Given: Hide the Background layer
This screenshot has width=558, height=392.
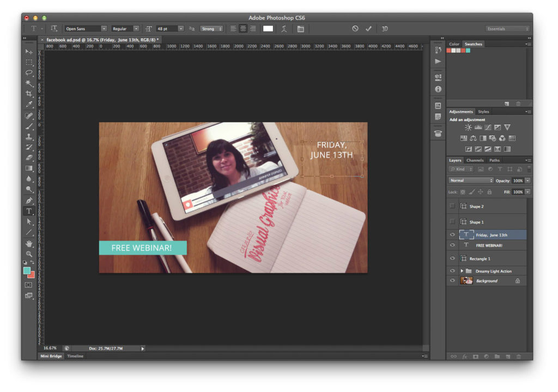Looking at the screenshot, I should click(452, 281).
